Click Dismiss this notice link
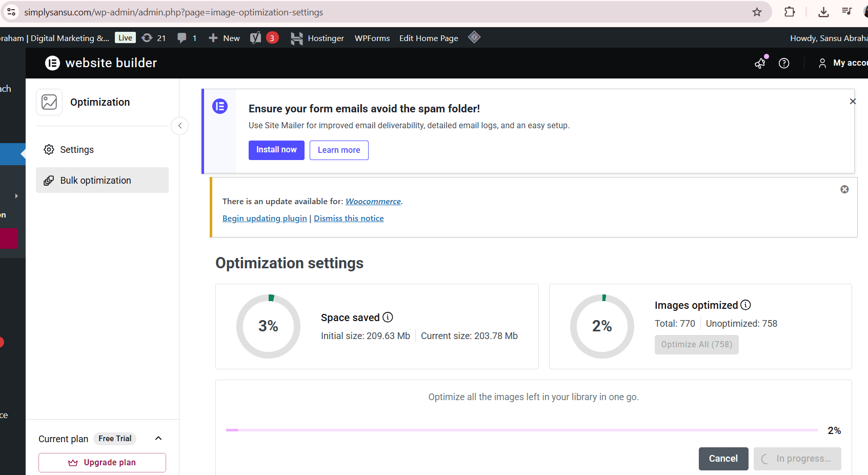The height and width of the screenshot is (475, 868). click(x=349, y=219)
